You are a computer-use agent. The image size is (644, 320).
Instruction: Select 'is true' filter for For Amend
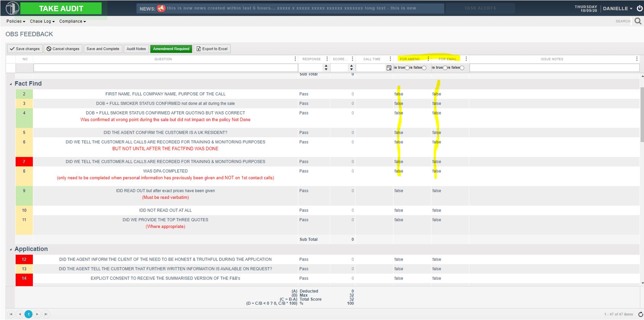[407, 68]
